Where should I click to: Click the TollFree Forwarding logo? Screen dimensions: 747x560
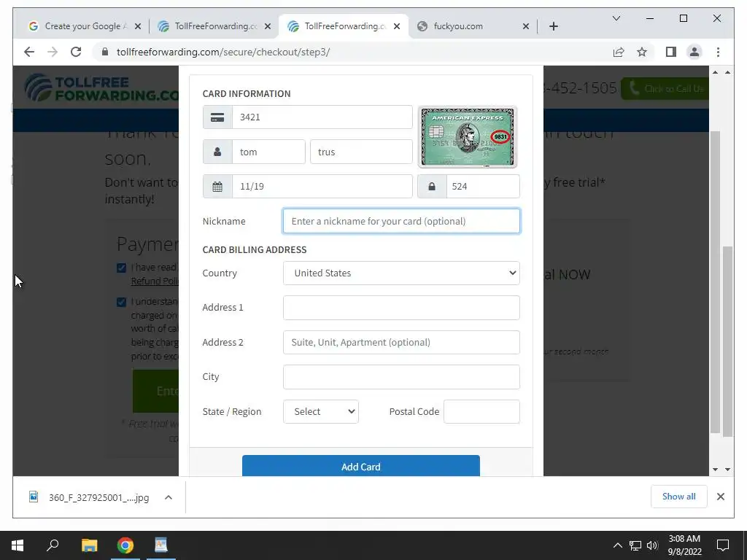point(102,87)
